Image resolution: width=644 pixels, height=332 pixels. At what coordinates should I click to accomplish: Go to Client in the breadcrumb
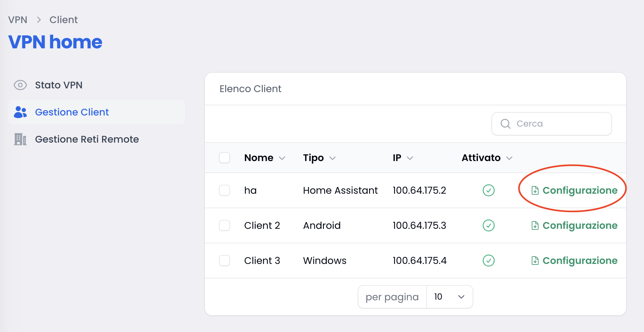[64, 20]
